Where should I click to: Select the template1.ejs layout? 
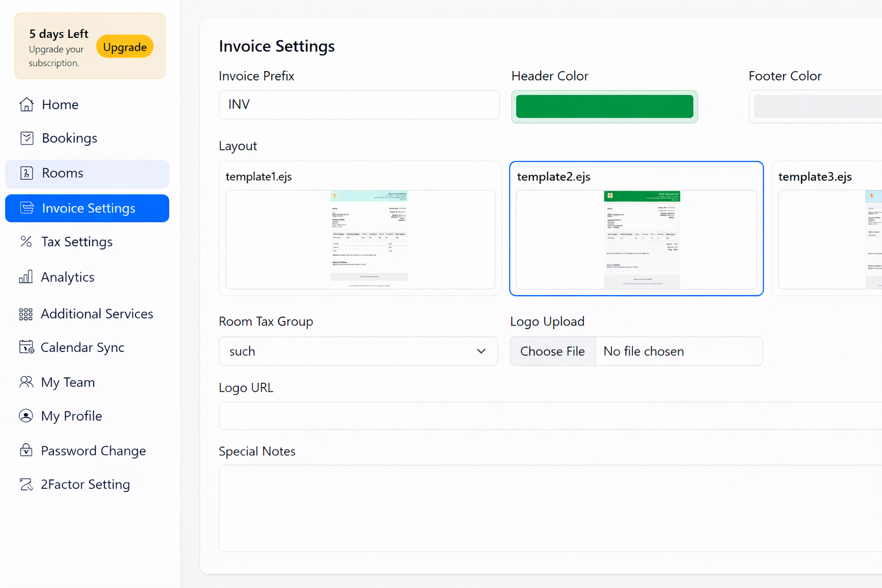pyautogui.click(x=360, y=229)
